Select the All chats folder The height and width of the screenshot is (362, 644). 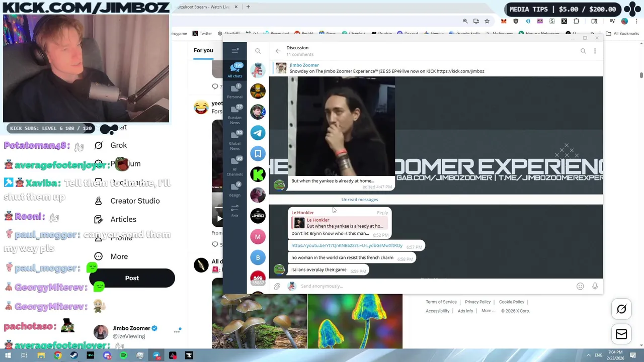[x=235, y=70]
